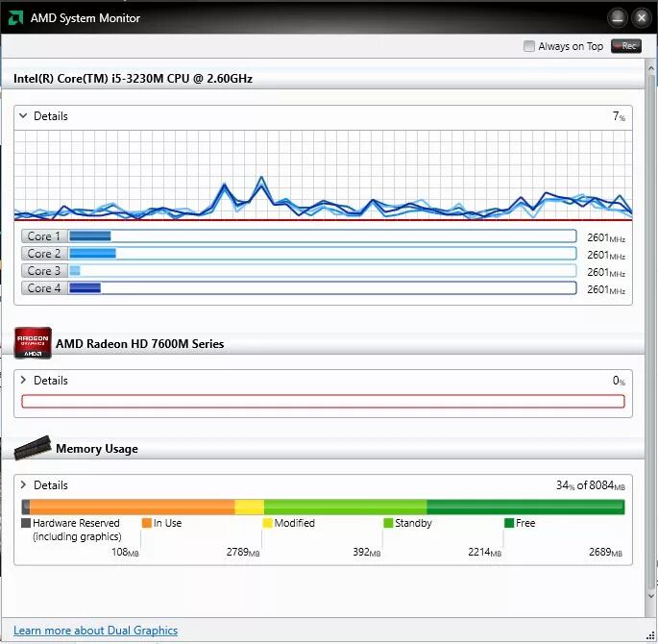This screenshot has width=658, height=644.
Task: Click the Standby legend swatch
Action: [x=388, y=523]
